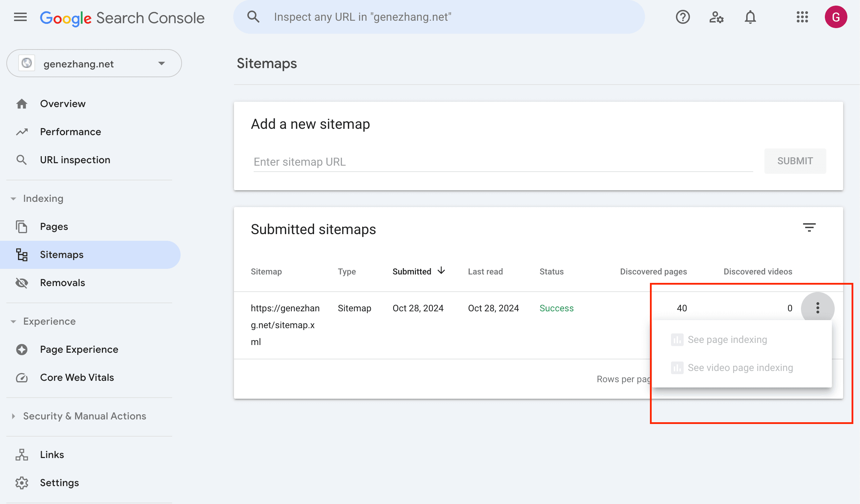This screenshot has width=860, height=504.
Task: Click the magnifier icon in URL search bar
Action: (x=253, y=17)
